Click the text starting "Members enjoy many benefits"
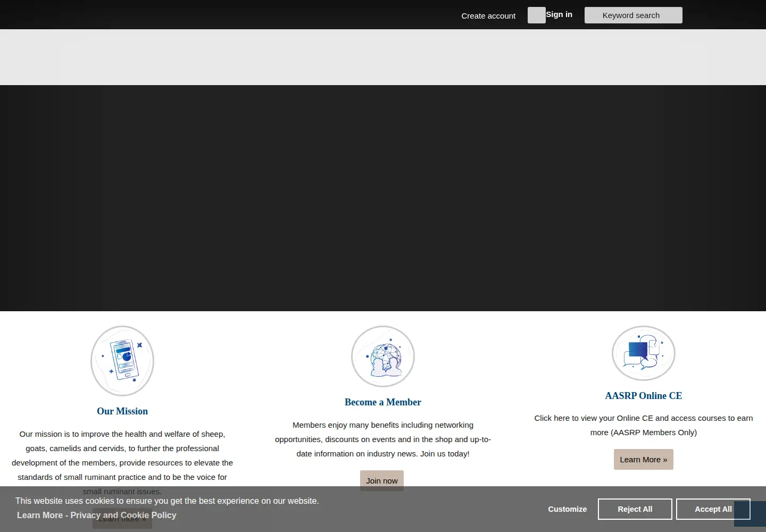Screen dimensions: 766x532 tap(383, 439)
